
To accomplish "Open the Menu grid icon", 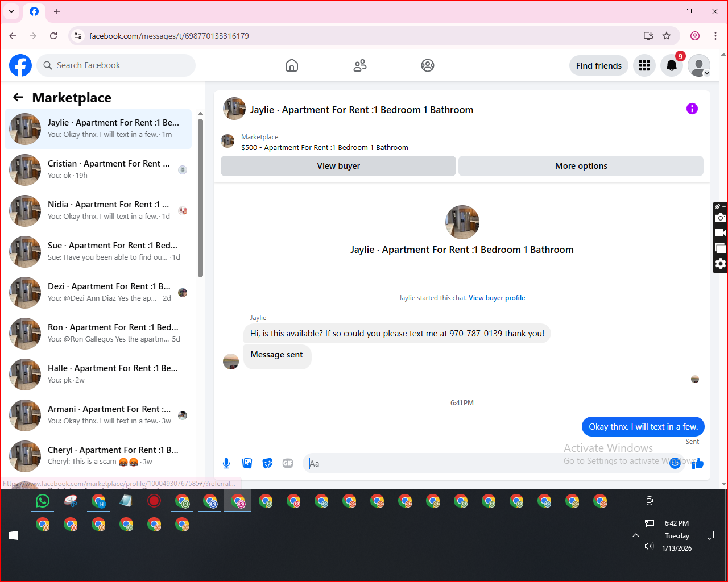I will (x=644, y=65).
